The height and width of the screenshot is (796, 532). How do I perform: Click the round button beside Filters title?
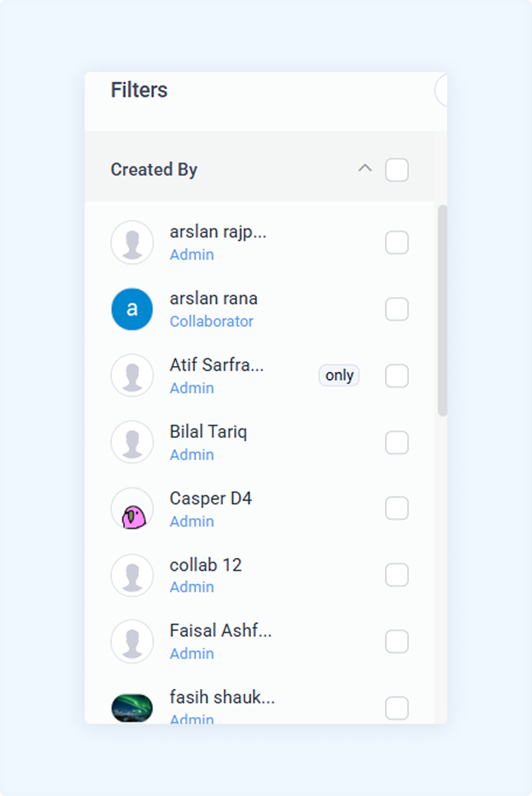[x=441, y=90]
